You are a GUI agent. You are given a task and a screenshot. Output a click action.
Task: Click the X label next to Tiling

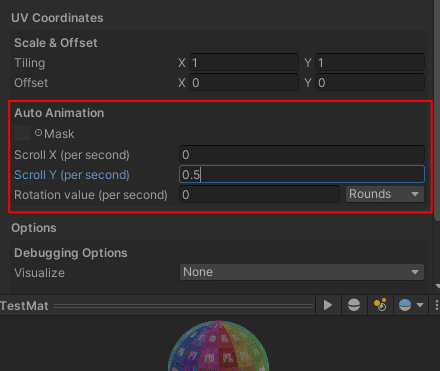(182, 63)
